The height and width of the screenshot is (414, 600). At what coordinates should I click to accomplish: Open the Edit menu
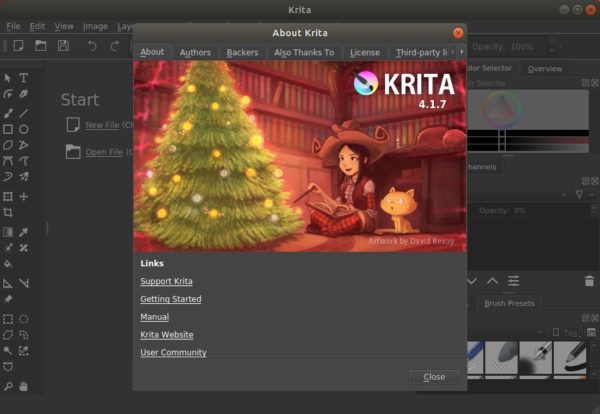pyautogui.click(x=37, y=26)
